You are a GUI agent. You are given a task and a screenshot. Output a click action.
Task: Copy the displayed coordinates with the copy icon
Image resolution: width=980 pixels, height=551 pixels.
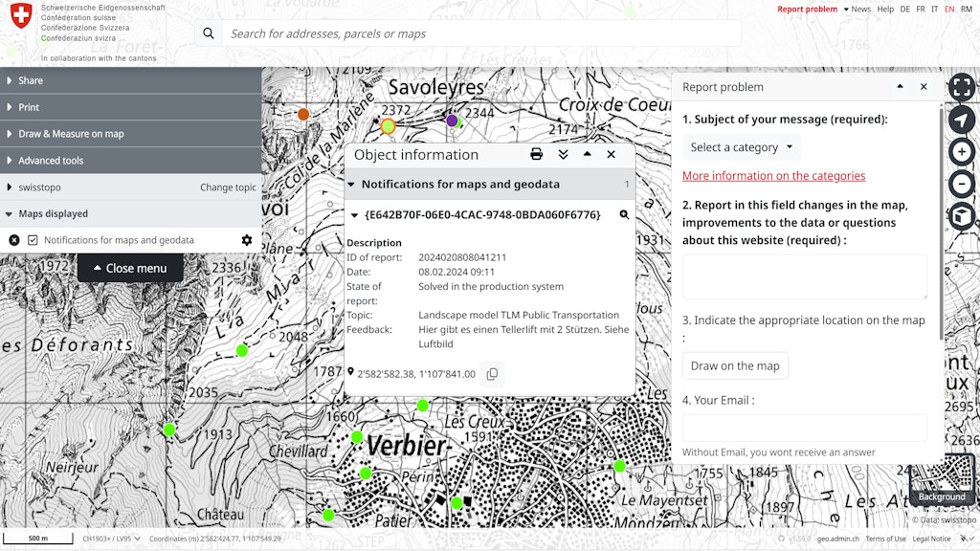[x=491, y=374]
